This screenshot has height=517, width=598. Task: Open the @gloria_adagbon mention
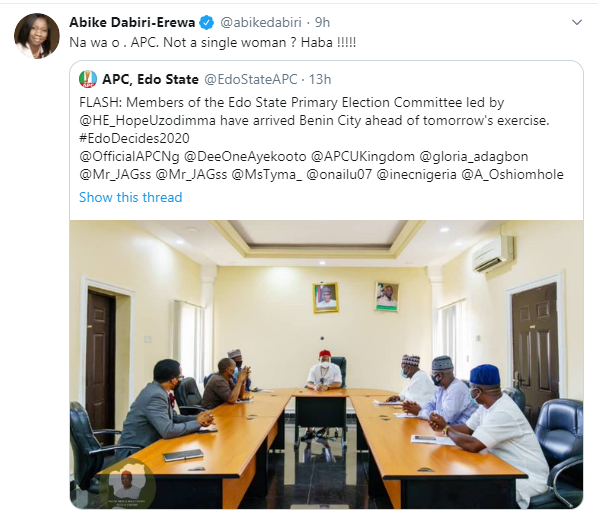tap(474, 157)
